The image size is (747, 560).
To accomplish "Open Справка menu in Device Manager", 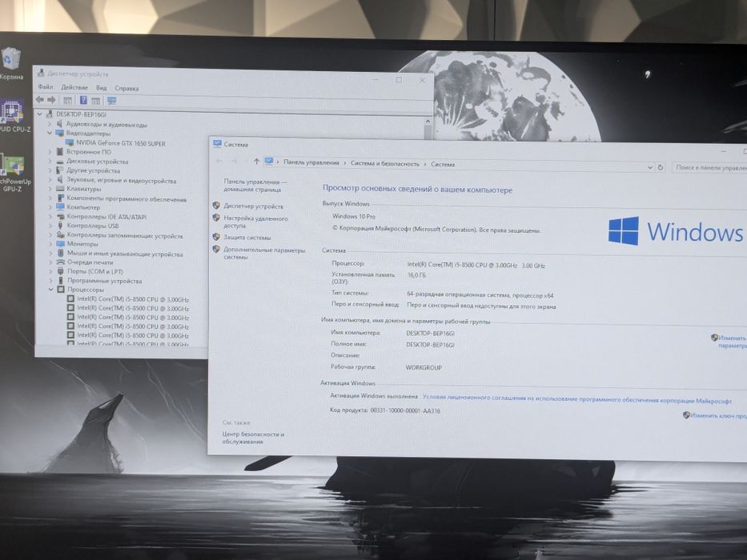I will point(127,88).
